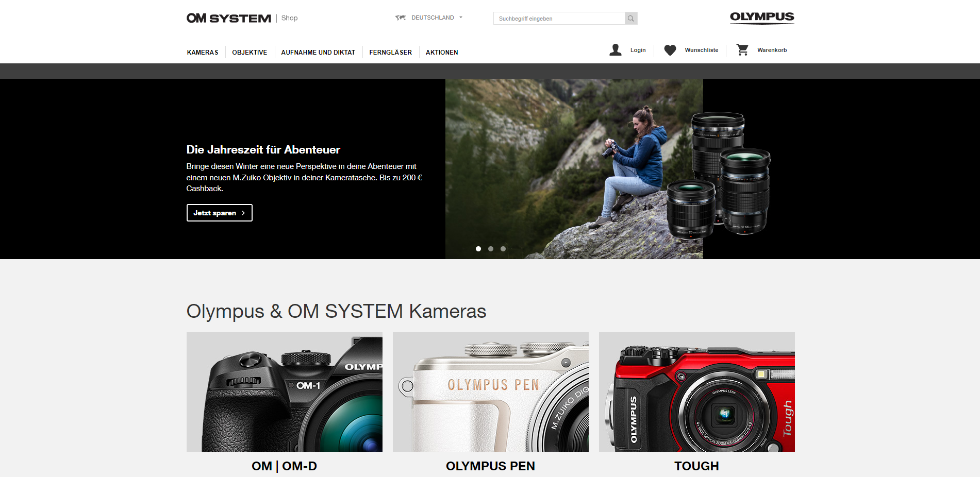Open the Warenkorb link
Screen dimensions: 980x477
coord(772,50)
